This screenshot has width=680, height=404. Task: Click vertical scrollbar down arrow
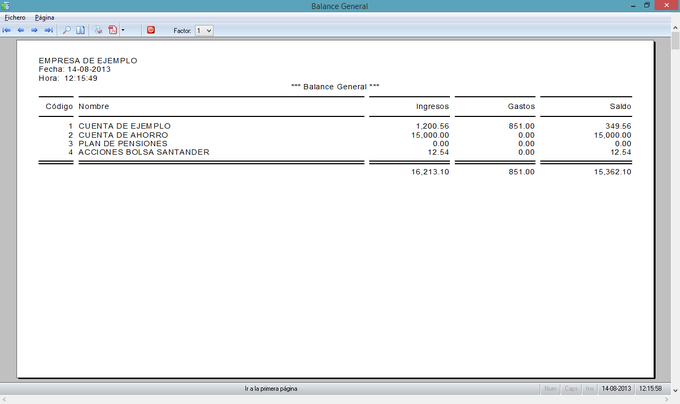tap(675, 391)
